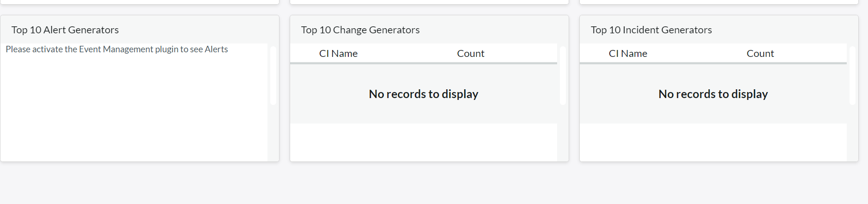The width and height of the screenshot is (868, 204).
Task: Click the Alert Generators panel scrollbar
Action: [x=273, y=75]
